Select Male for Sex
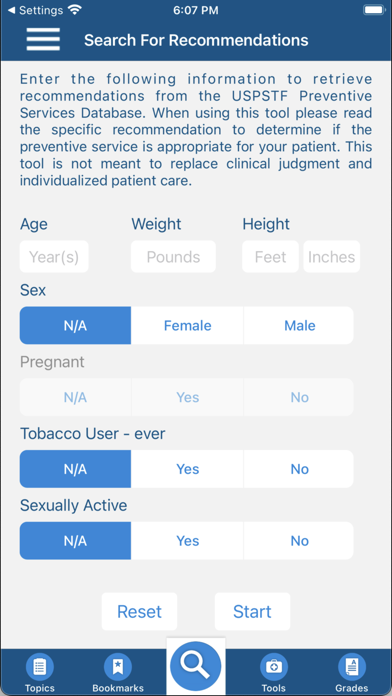This screenshot has width=392, height=696. (x=299, y=325)
